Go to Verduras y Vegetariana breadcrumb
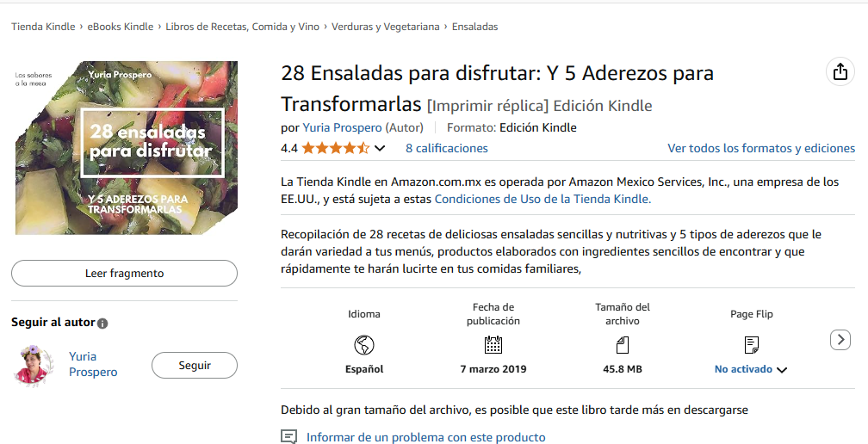This screenshot has width=868, height=444. pyautogui.click(x=385, y=27)
